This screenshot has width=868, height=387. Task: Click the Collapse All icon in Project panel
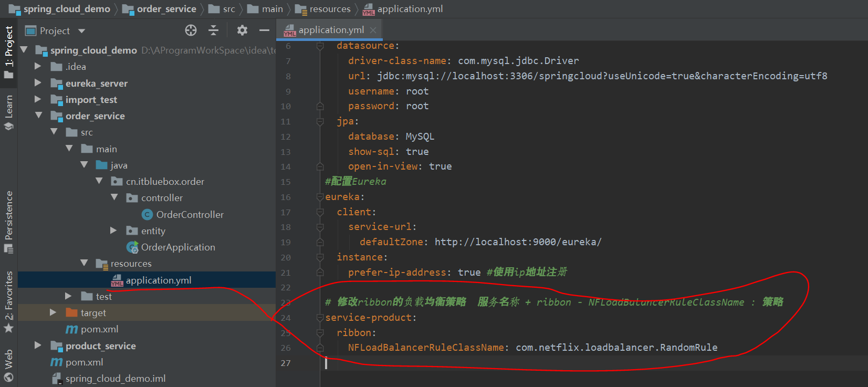click(x=213, y=30)
